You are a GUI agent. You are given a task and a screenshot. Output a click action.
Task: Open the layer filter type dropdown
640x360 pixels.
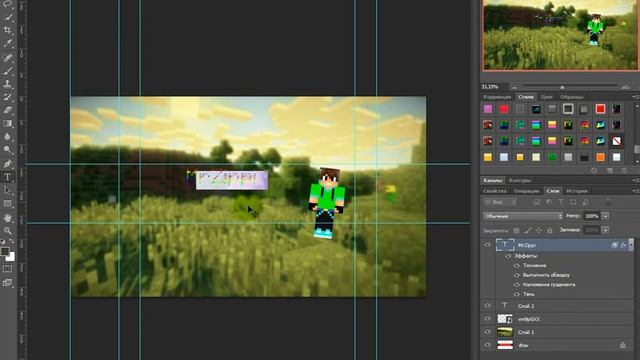coord(500,202)
